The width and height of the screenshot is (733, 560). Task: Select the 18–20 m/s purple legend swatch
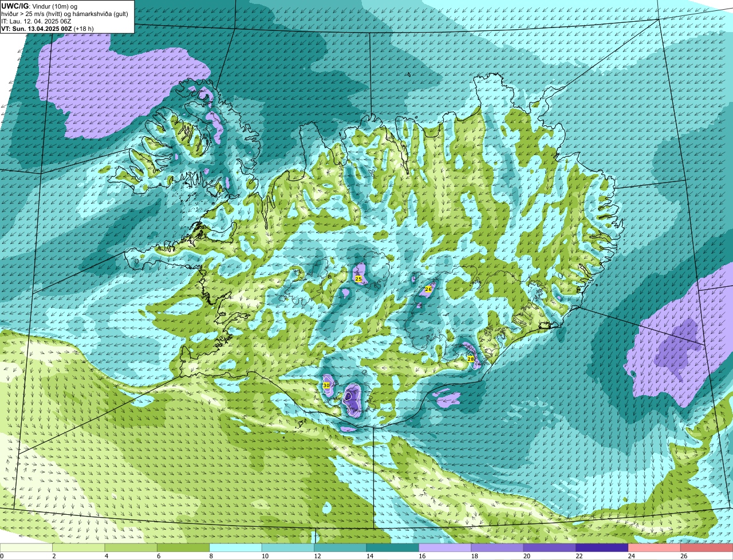[497, 547]
